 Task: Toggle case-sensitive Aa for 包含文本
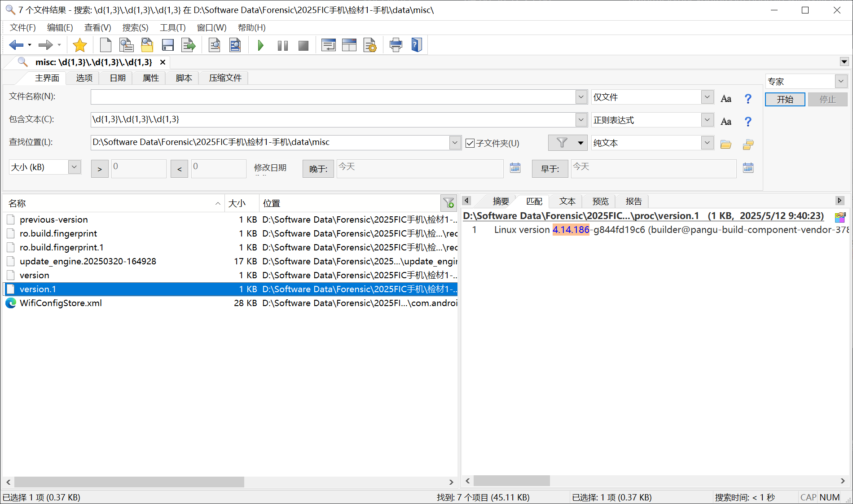pos(725,121)
